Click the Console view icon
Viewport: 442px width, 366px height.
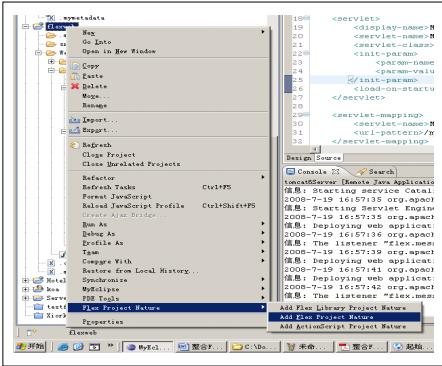pos(291,172)
